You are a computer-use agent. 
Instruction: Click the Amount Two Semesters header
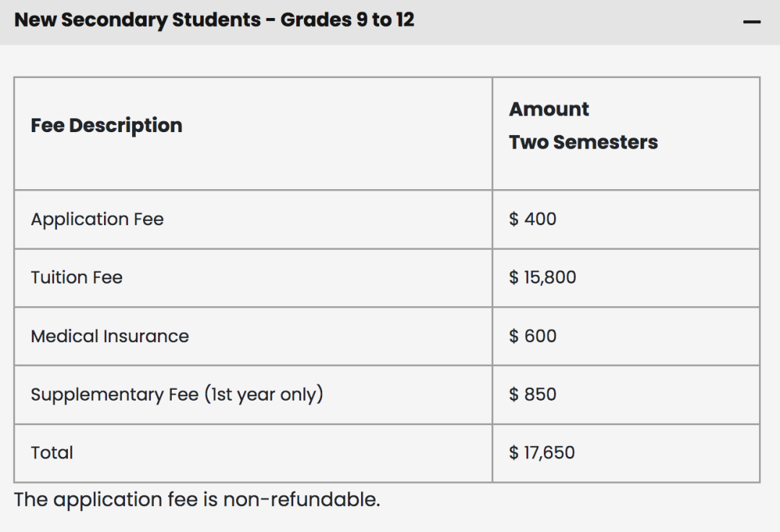(x=583, y=126)
